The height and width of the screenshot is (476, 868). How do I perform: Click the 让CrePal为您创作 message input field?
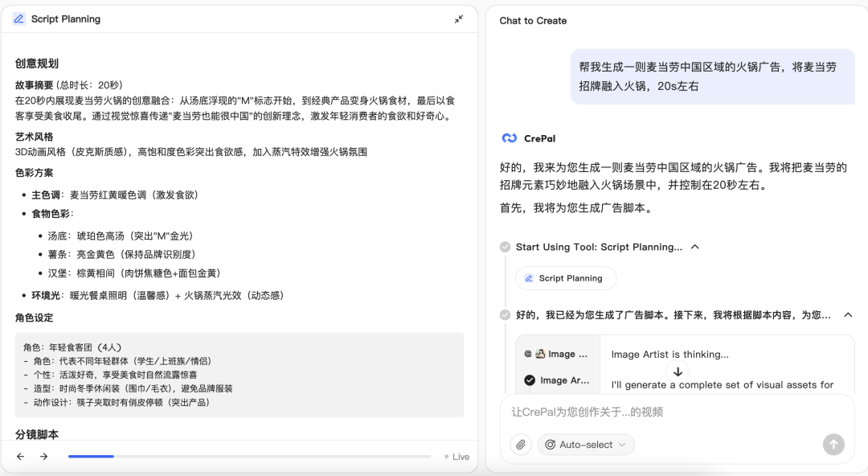pos(677,412)
